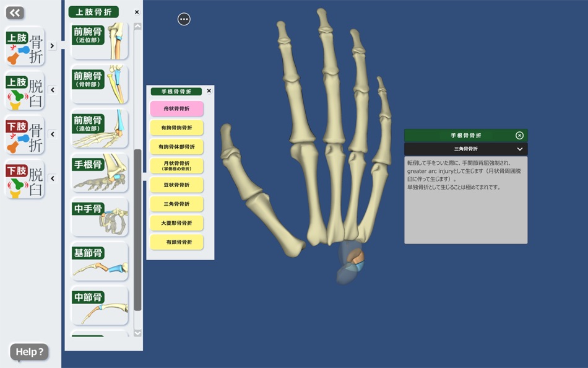
Task: Expand the 上肢骨折 submenu arrow
Action: [x=53, y=45]
